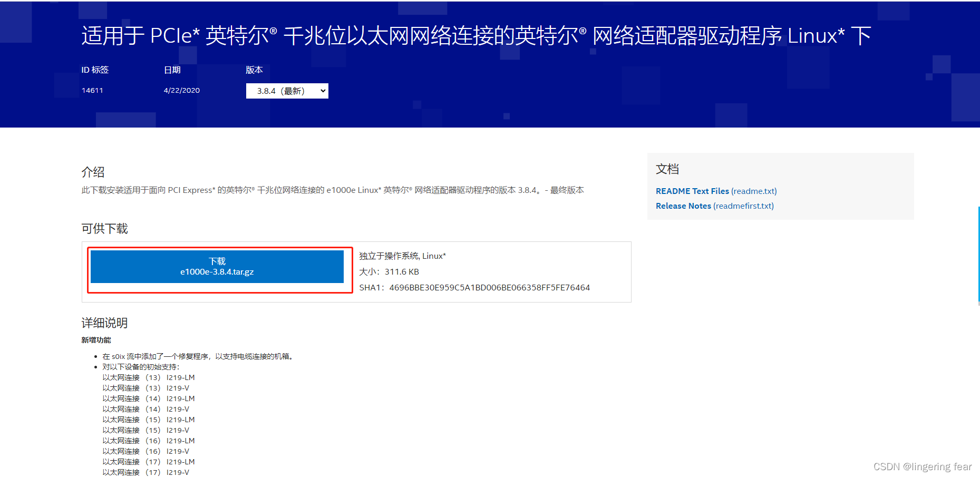
Task: Open the version dropdown showing 3.8.4
Action: [x=287, y=91]
